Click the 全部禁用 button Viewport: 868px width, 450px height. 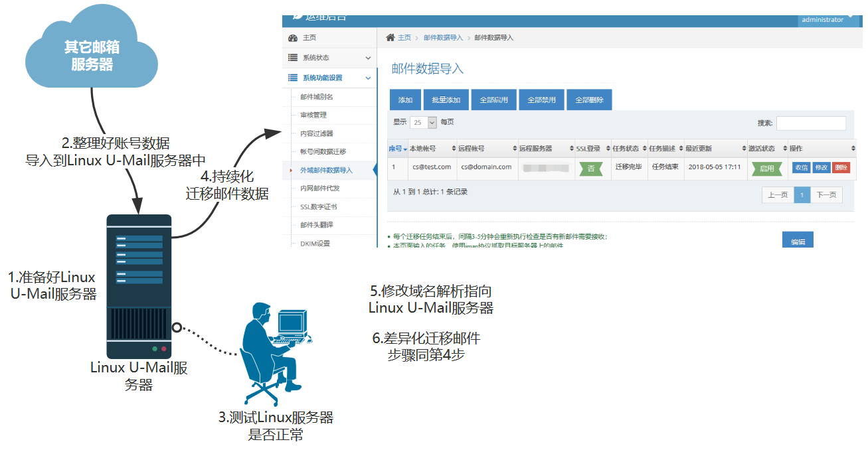tap(541, 100)
